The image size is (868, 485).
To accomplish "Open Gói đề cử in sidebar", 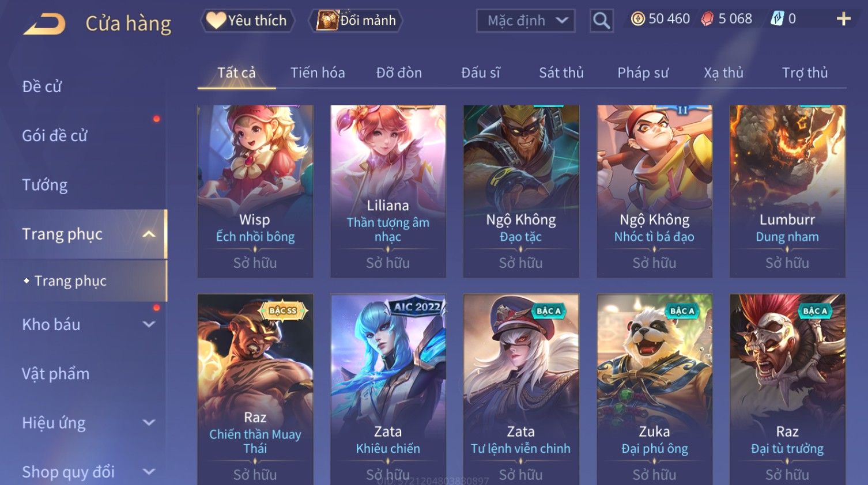I will (55, 136).
